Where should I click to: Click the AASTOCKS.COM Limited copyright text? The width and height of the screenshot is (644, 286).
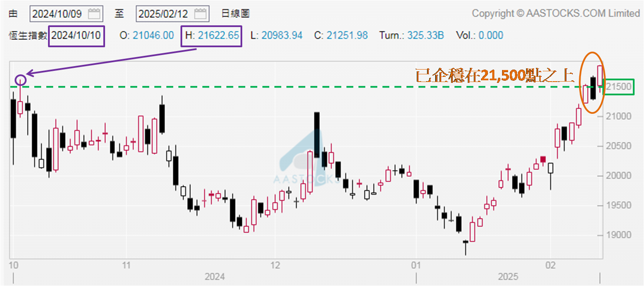556,14
